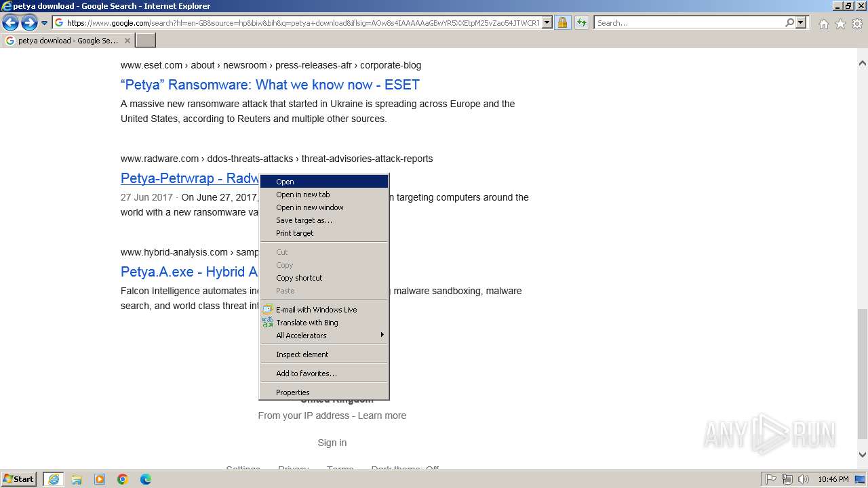Screen dimensions: 868x488
Task: Click the scrollbar down arrow
Action: [862, 455]
